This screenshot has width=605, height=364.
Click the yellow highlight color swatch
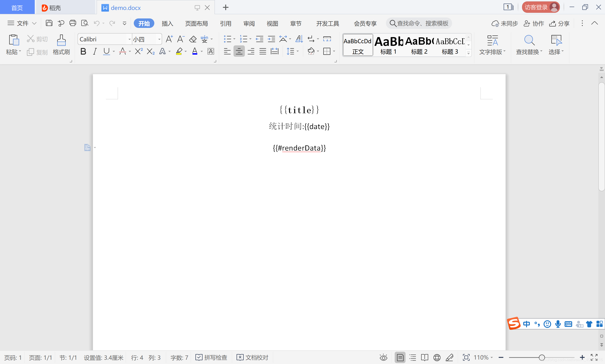tap(179, 51)
